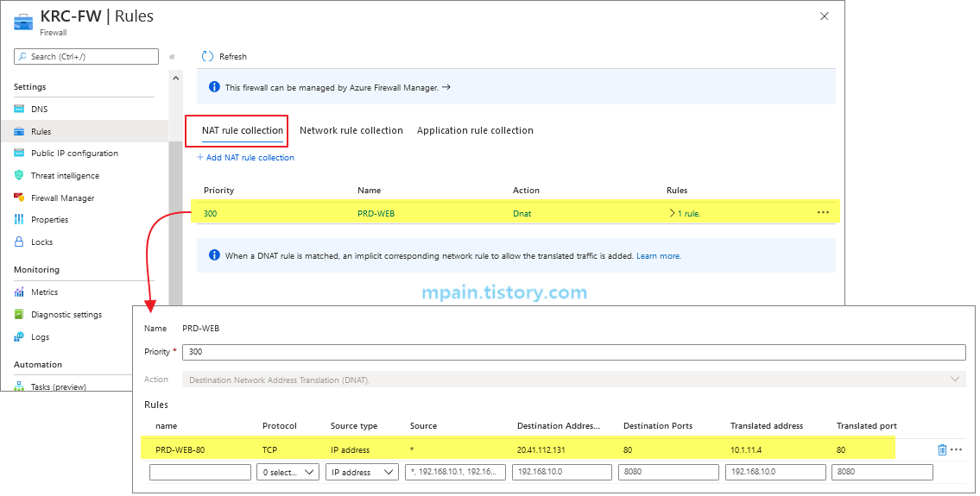Click the new rule name field

tap(200, 472)
